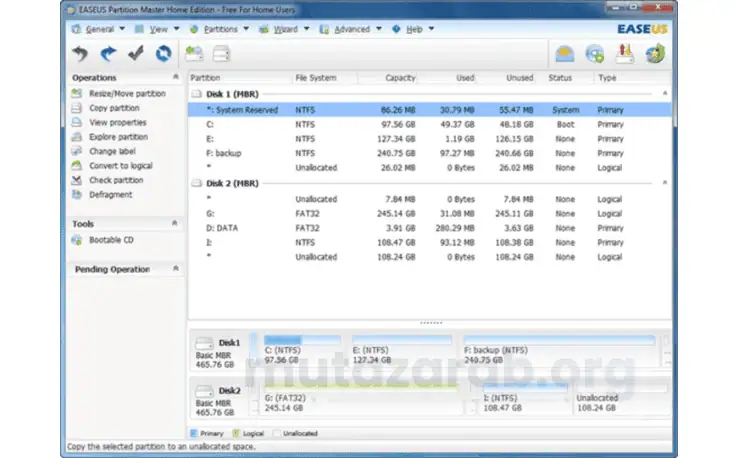Click the Convert to logical icon

click(76, 166)
